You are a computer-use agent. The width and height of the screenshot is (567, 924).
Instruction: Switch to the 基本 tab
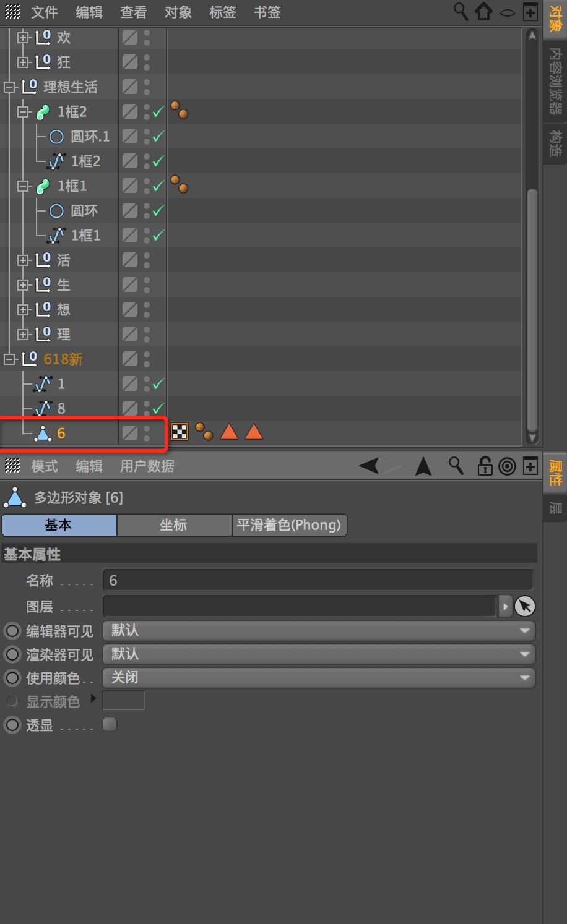click(x=59, y=525)
